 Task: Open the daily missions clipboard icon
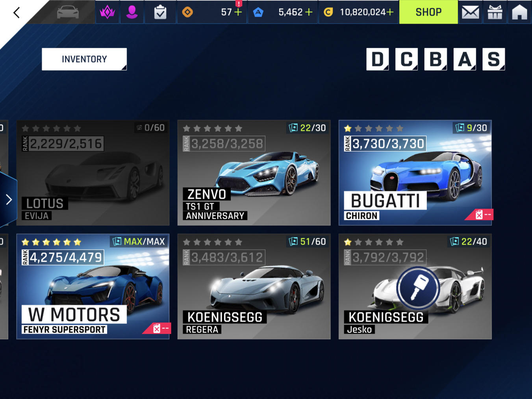pos(160,12)
